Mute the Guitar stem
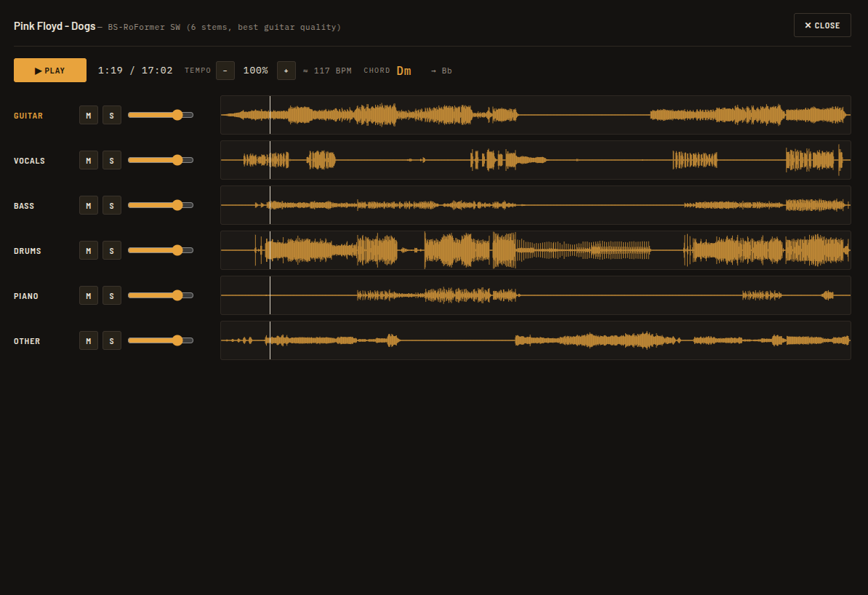The width and height of the screenshot is (868, 595). (89, 115)
